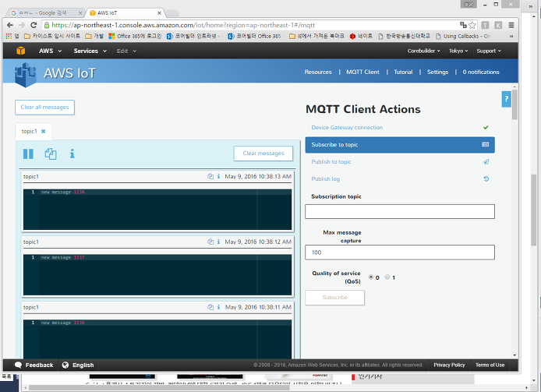Switch to the Google search browser tab
The height and width of the screenshot is (392, 541).
(x=45, y=12)
